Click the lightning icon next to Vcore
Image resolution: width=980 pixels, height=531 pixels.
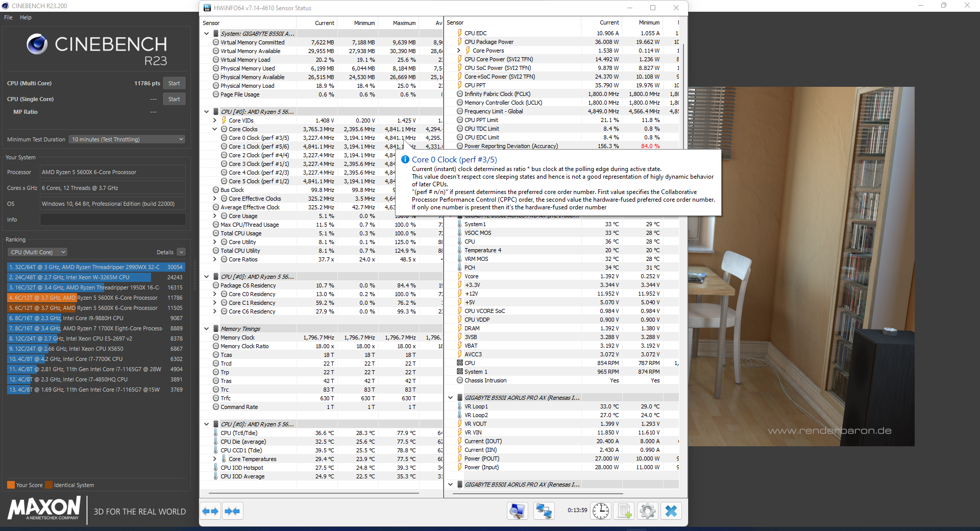pos(459,276)
